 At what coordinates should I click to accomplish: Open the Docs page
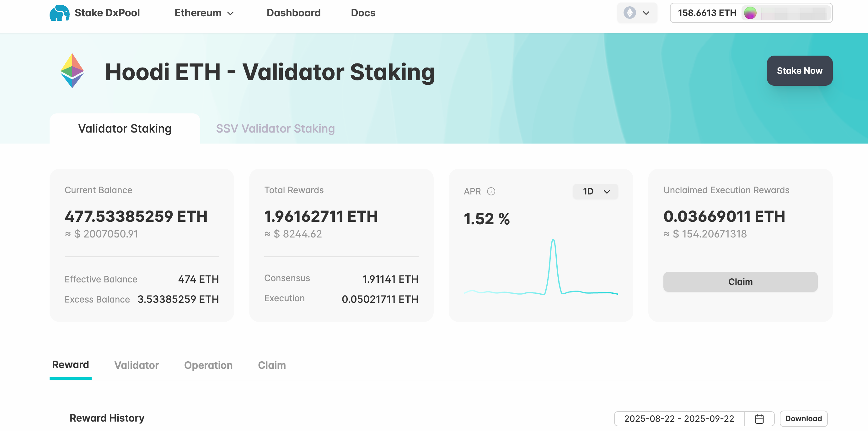(363, 13)
